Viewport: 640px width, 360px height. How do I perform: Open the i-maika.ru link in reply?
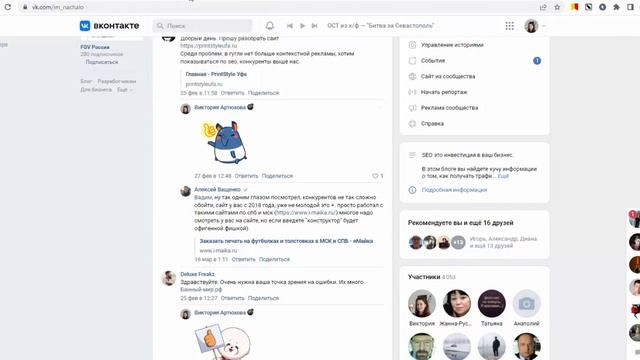point(306,213)
